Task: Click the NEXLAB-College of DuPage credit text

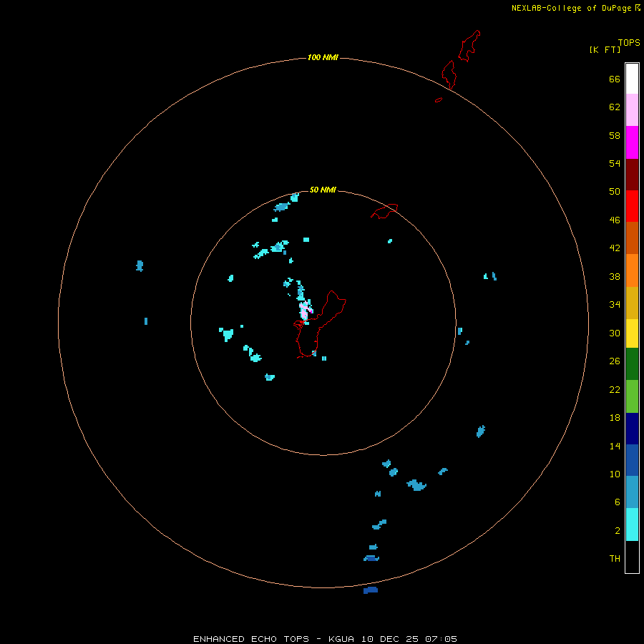Action: [x=571, y=8]
